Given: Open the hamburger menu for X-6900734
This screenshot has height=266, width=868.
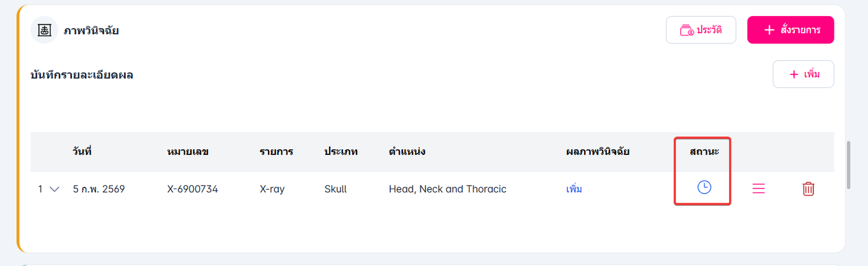Looking at the screenshot, I should [x=758, y=188].
